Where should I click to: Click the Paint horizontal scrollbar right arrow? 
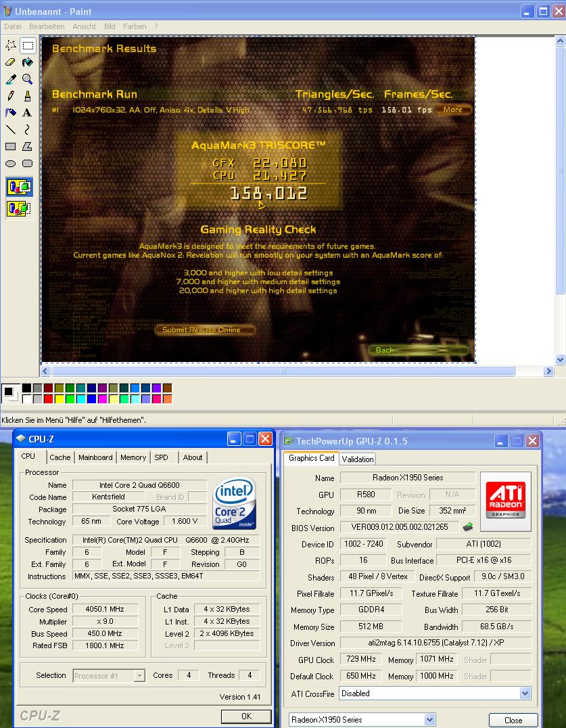pos(549,371)
